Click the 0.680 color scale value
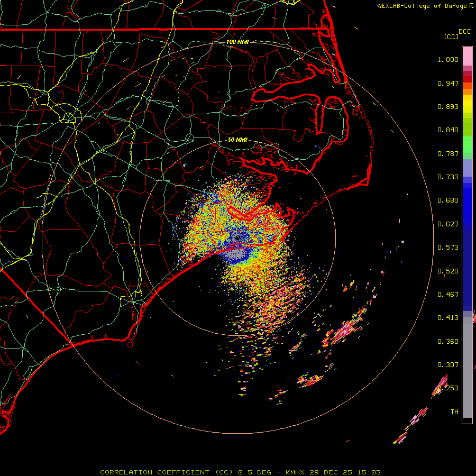 point(448,200)
